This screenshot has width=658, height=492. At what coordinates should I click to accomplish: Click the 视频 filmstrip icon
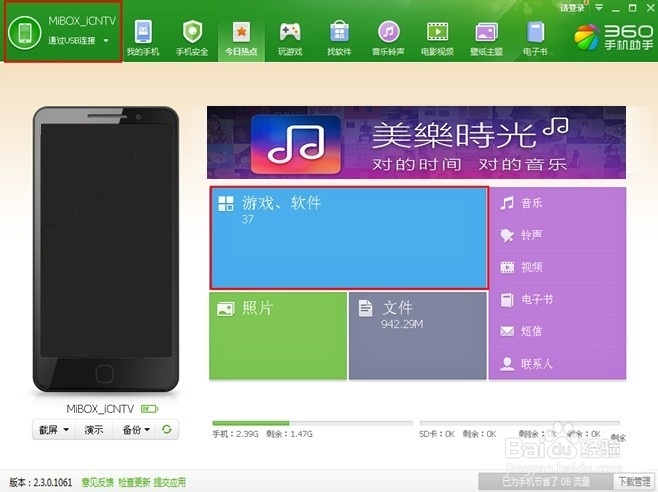click(507, 267)
